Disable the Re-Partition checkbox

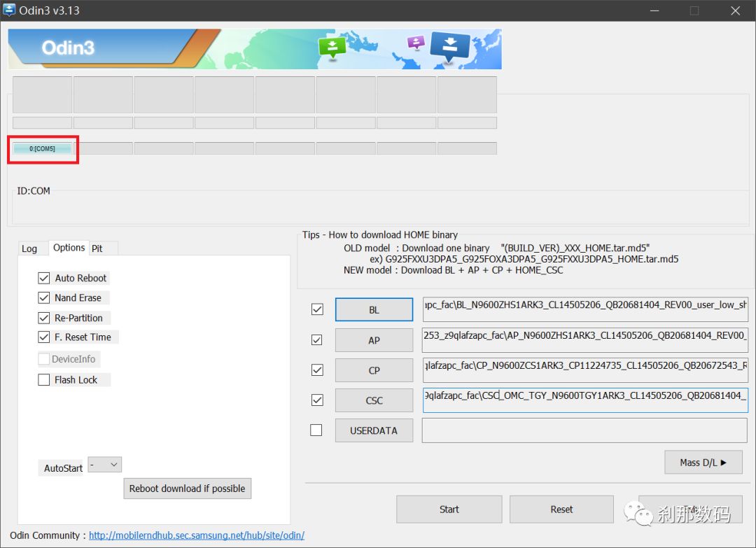coord(44,318)
